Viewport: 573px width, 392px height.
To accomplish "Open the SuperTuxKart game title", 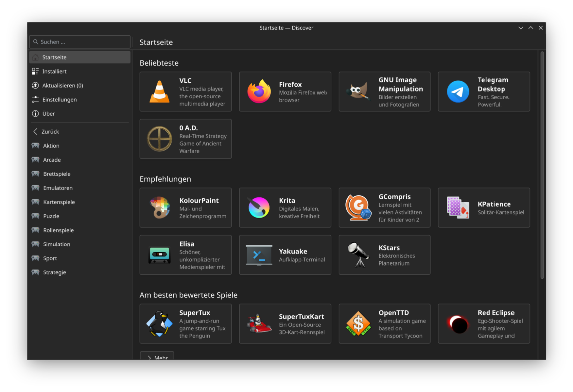I will pos(302,316).
